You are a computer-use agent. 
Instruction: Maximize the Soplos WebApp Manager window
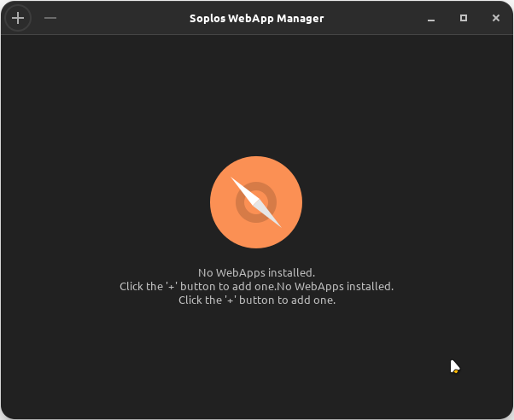point(464,18)
